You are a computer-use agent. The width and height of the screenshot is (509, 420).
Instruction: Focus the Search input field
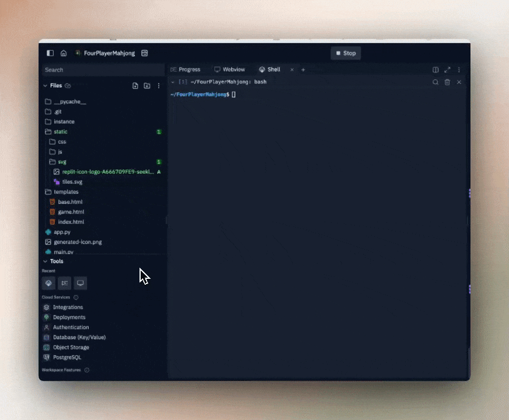point(103,70)
